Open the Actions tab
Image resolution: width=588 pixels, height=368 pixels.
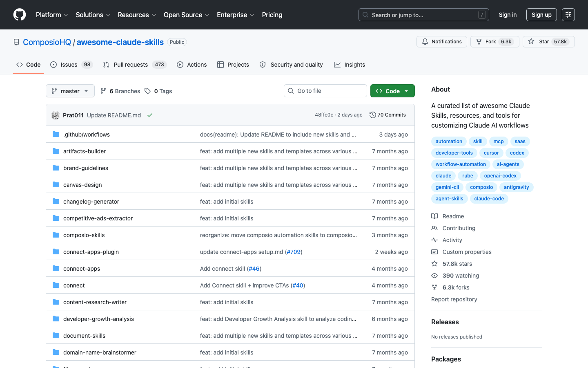(x=192, y=65)
